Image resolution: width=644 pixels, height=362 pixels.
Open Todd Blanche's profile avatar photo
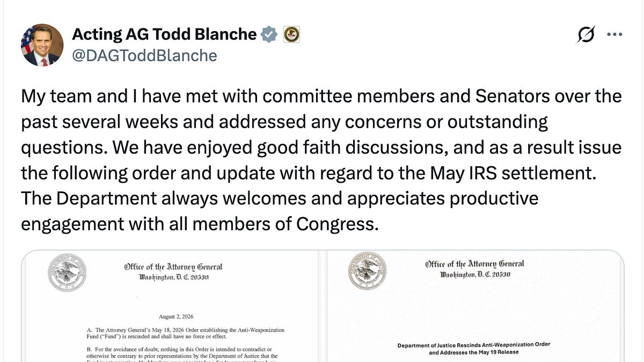click(x=42, y=45)
